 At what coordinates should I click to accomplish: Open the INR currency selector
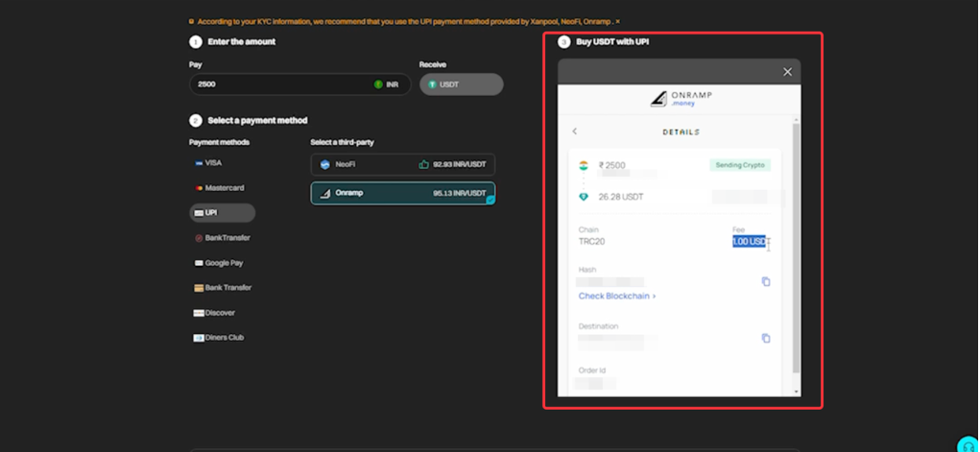(x=386, y=84)
